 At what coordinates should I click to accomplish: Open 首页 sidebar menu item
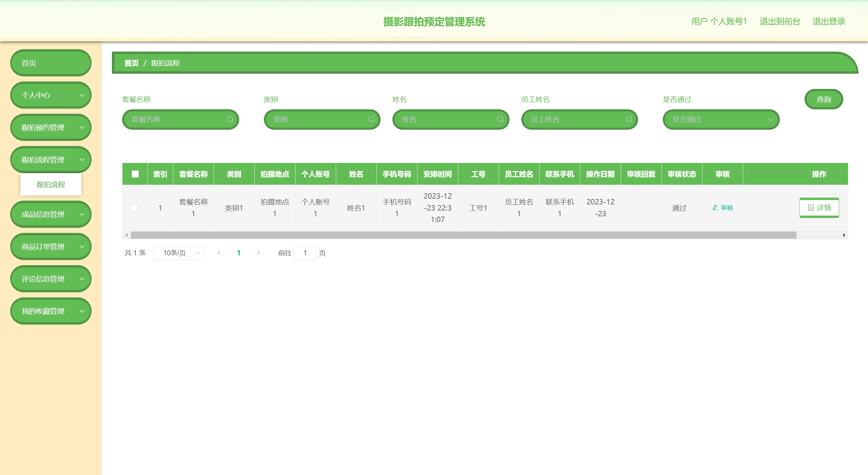(51, 63)
